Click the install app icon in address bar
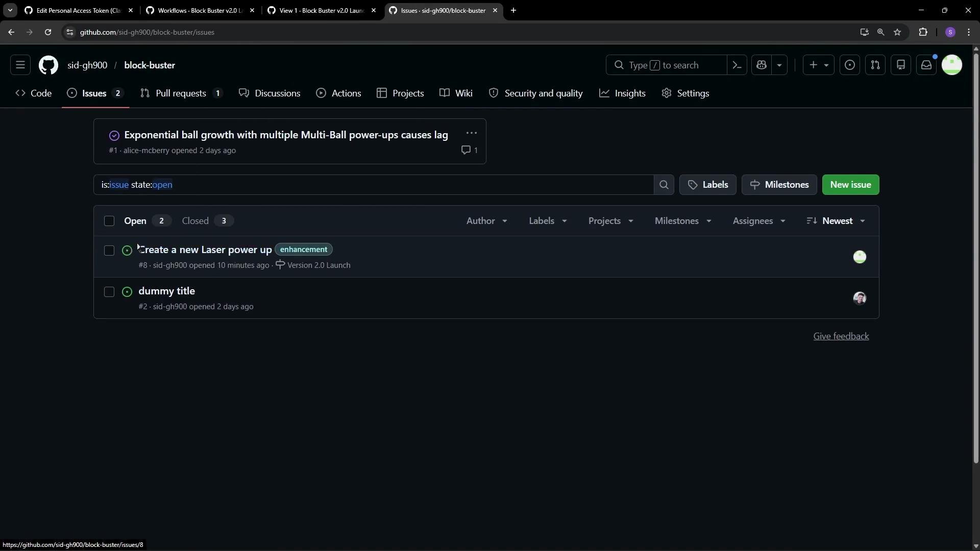Image resolution: width=980 pixels, height=551 pixels. point(864,32)
